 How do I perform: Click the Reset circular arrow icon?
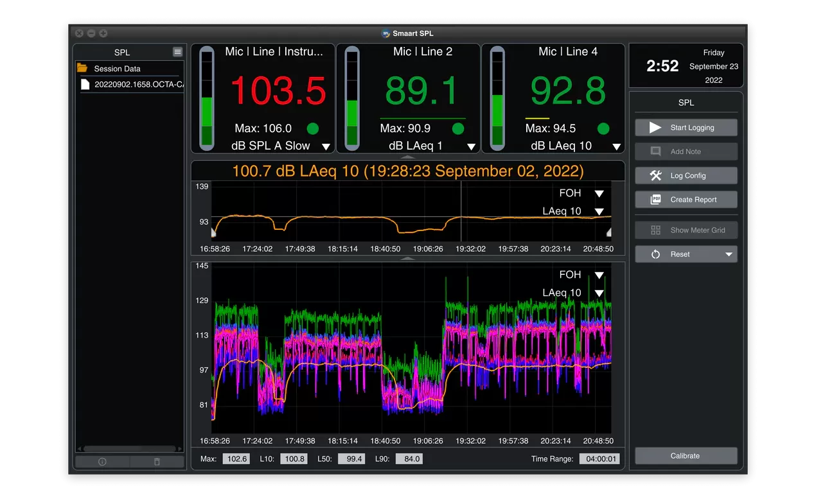[x=655, y=254]
